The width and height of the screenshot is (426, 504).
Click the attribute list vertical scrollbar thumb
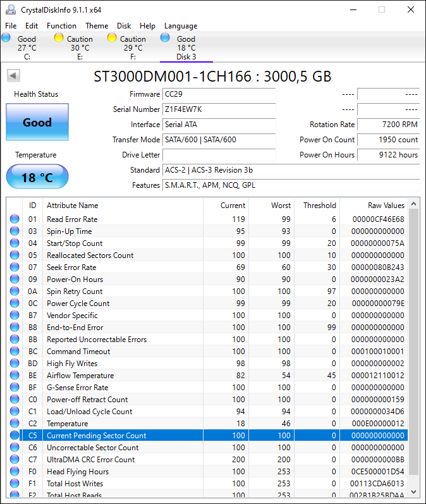click(414, 341)
